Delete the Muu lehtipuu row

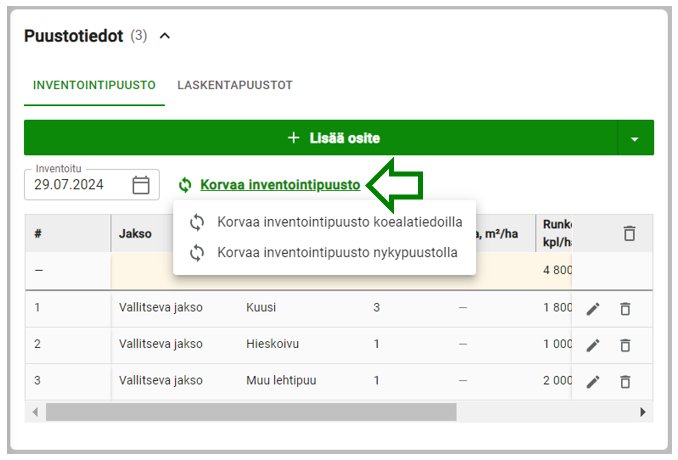625,382
